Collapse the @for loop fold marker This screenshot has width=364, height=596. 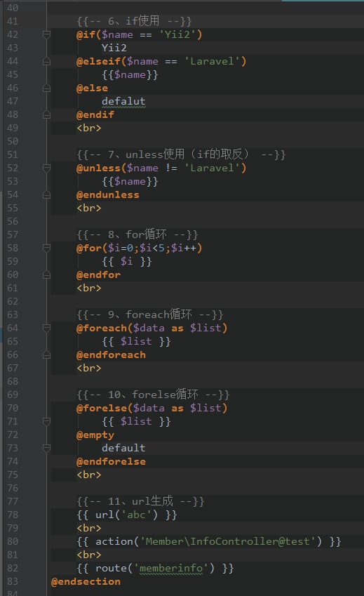(47, 249)
